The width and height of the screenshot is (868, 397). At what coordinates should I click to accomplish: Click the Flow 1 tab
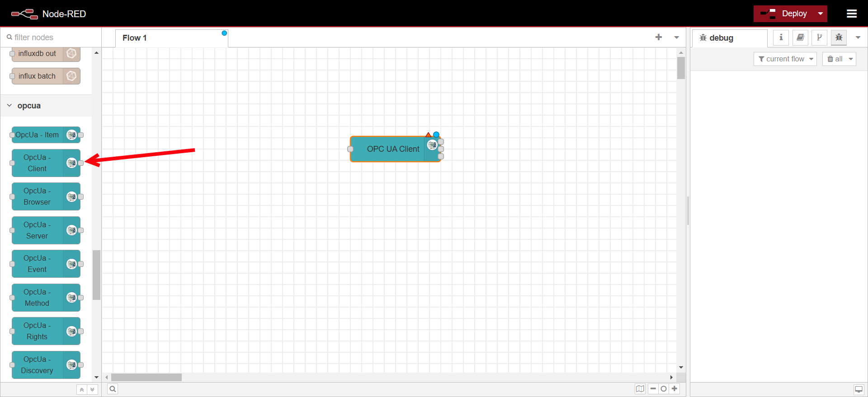point(172,38)
